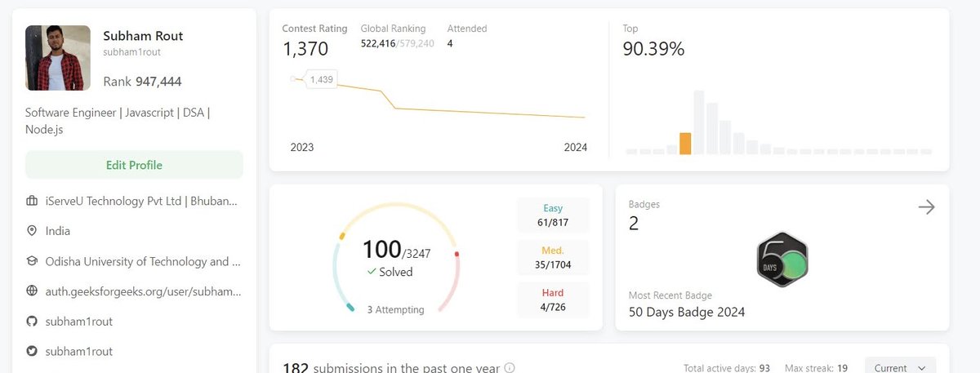
Task: Click the badges arrow to view all badges
Action: 926,207
